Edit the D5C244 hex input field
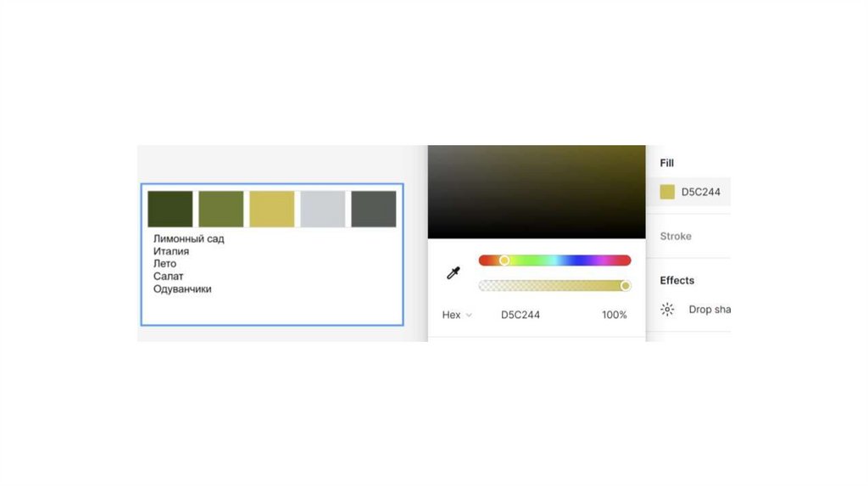The image size is (868, 487). [x=520, y=315]
